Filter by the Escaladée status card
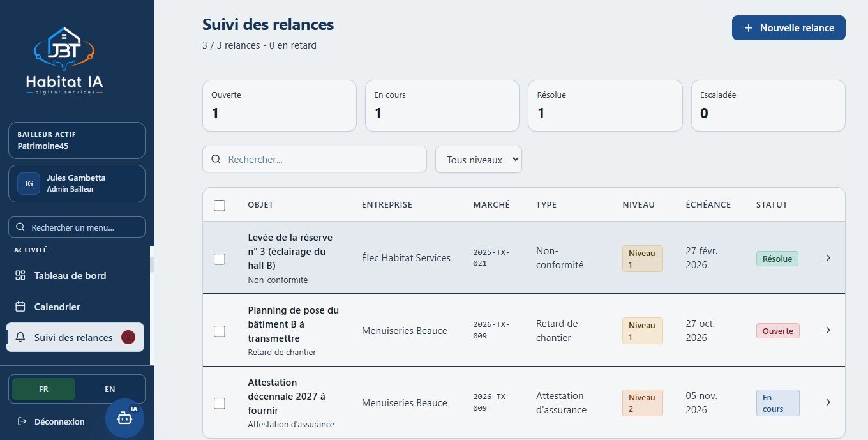This screenshot has width=868, height=440. pyautogui.click(x=768, y=105)
